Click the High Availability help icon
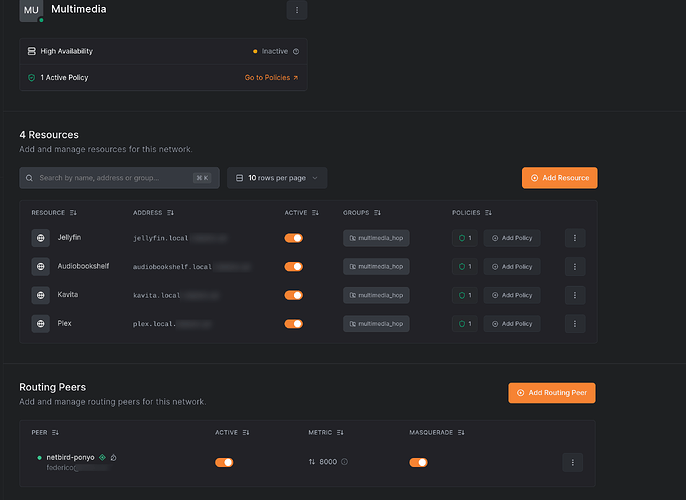 point(295,51)
